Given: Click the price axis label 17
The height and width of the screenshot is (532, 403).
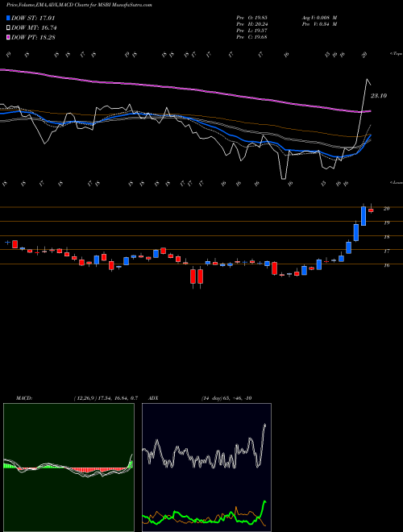Looking at the screenshot, I should pyautogui.click(x=386, y=251).
